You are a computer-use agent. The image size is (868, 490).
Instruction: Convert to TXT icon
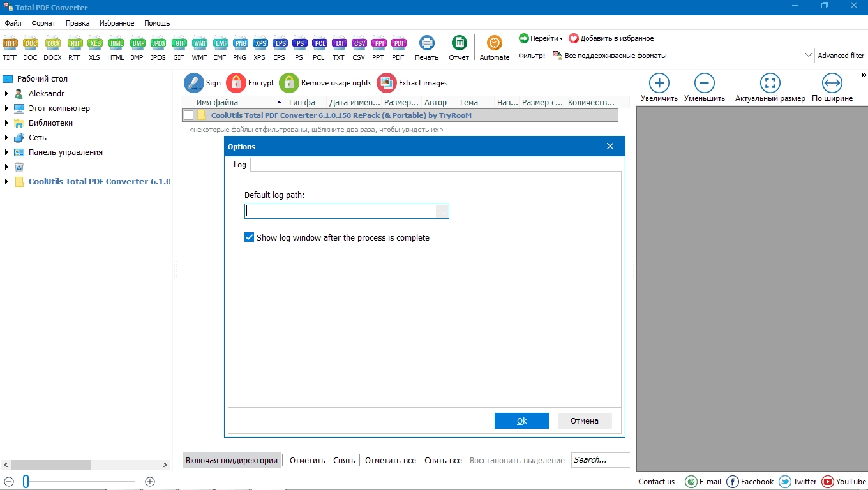[x=338, y=48]
